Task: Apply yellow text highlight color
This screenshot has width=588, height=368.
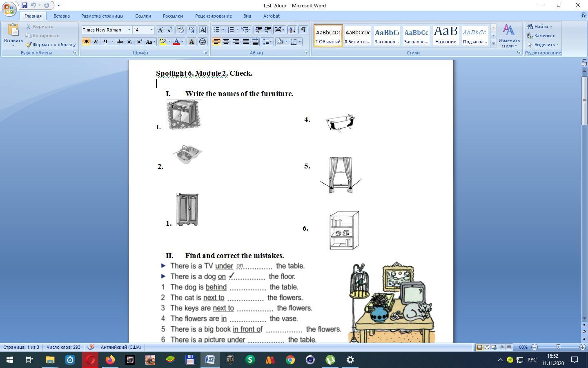Action: pyautogui.click(x=163, y=42)
